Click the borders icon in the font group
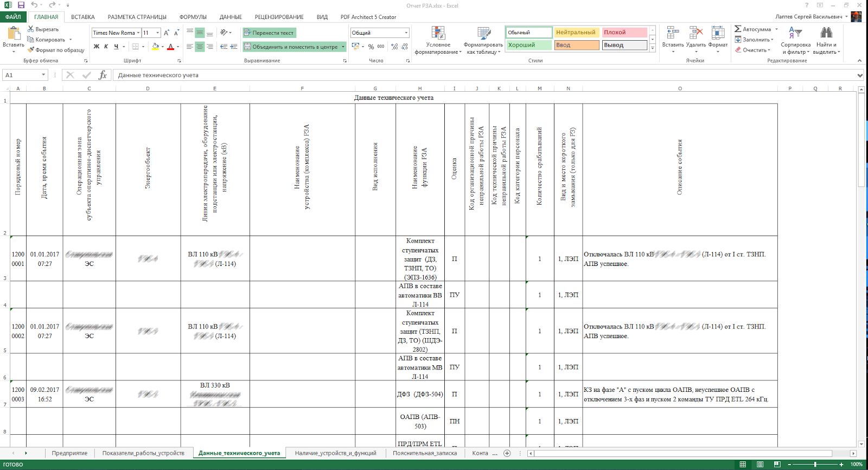868x470 pixels. 136,47
